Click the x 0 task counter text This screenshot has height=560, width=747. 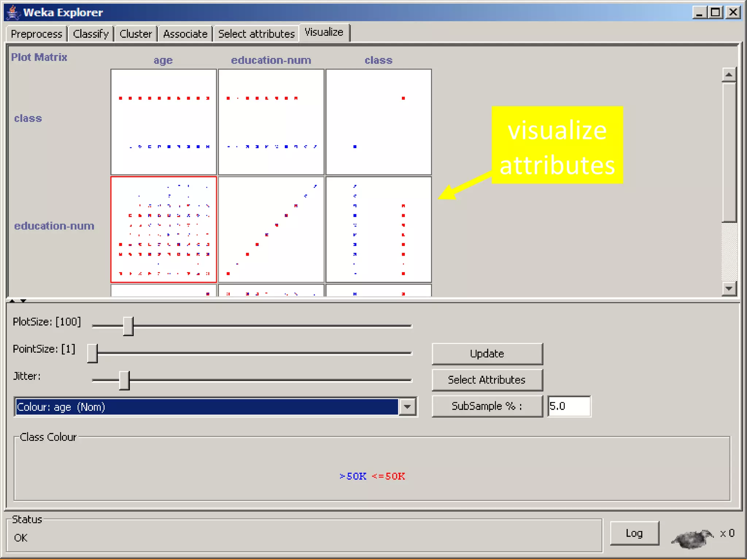pyautogui.click(x=727, y=533)
